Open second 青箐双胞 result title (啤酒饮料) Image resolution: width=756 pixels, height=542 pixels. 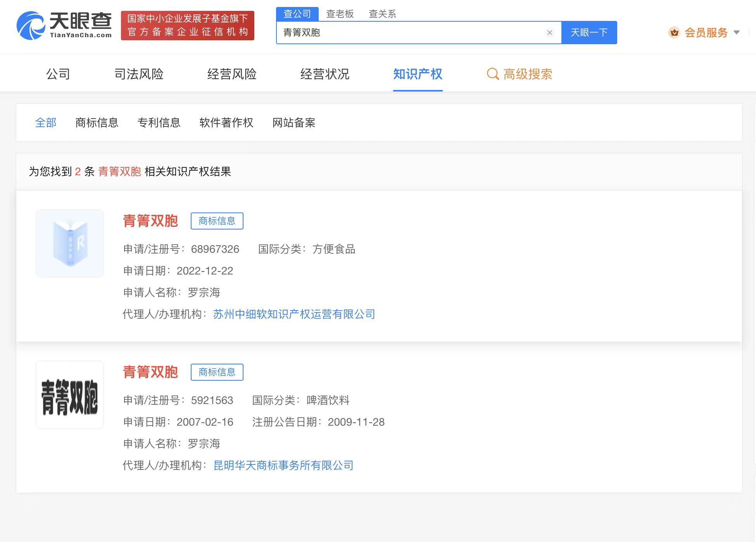click(150, 372)
